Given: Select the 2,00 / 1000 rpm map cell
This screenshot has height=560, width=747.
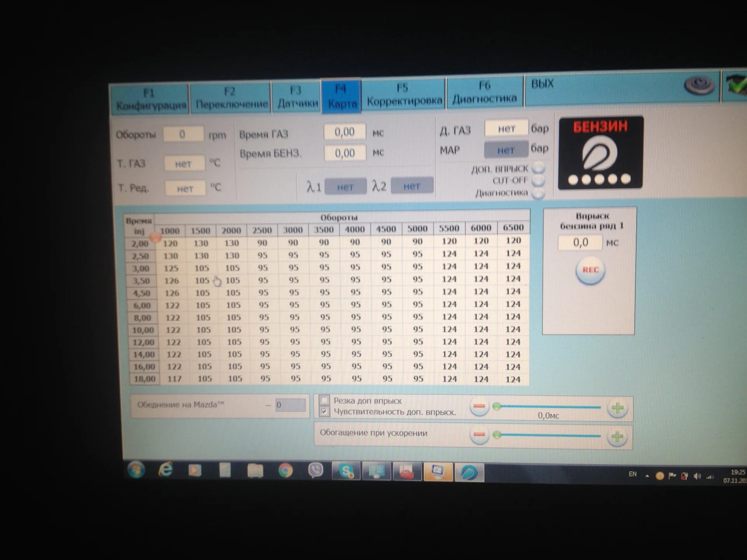Looking at the screenshot, I should (x=170, y=244).
